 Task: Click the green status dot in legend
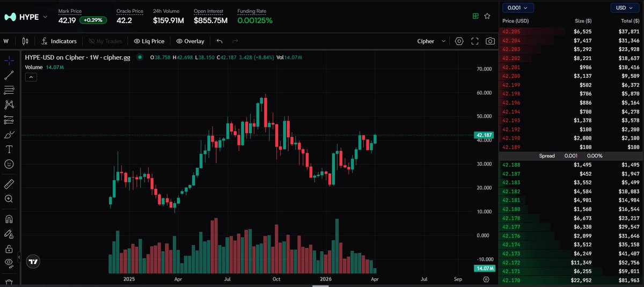[x=140, y=57]
